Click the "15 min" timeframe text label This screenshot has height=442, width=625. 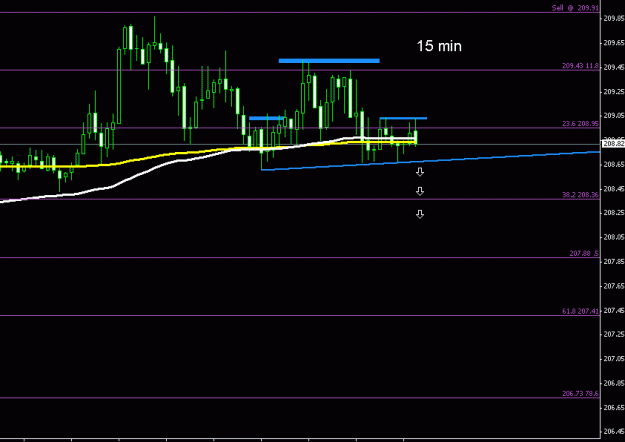point(439,46)
